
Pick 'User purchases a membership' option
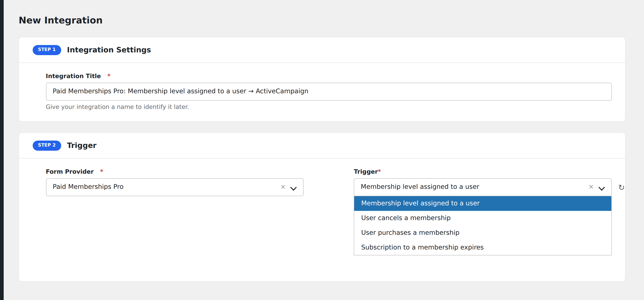click(483, 233)
